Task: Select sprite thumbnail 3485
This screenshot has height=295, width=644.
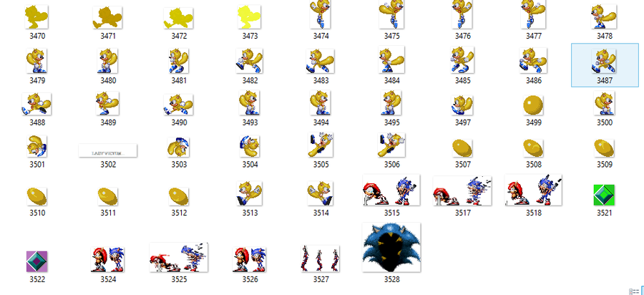Action: tap(462, 60)
